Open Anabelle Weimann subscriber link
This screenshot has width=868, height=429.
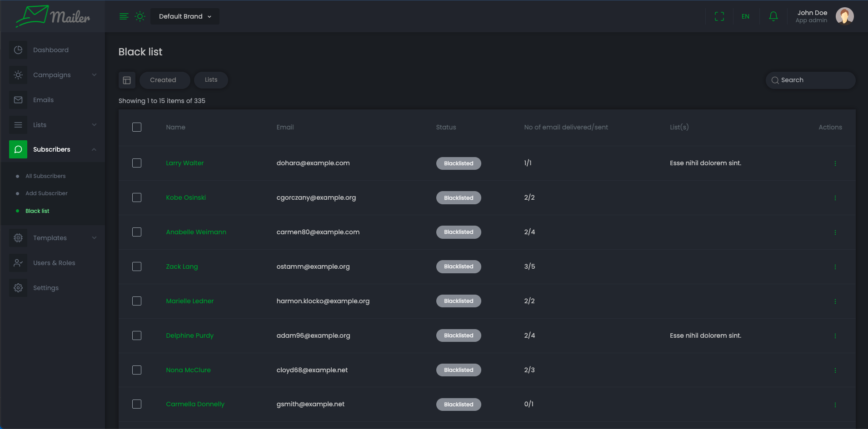point(196,232)
